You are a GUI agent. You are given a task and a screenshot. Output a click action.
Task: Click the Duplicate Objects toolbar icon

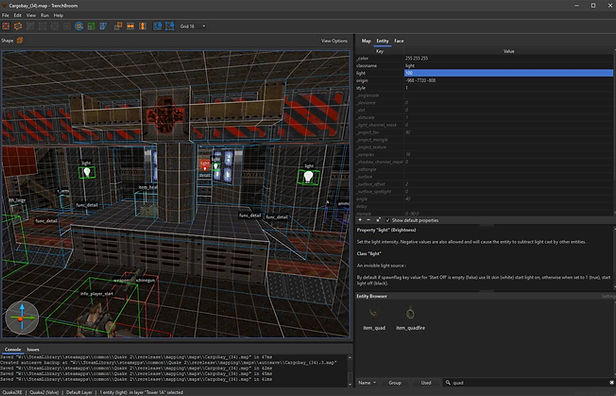(118, 26)
